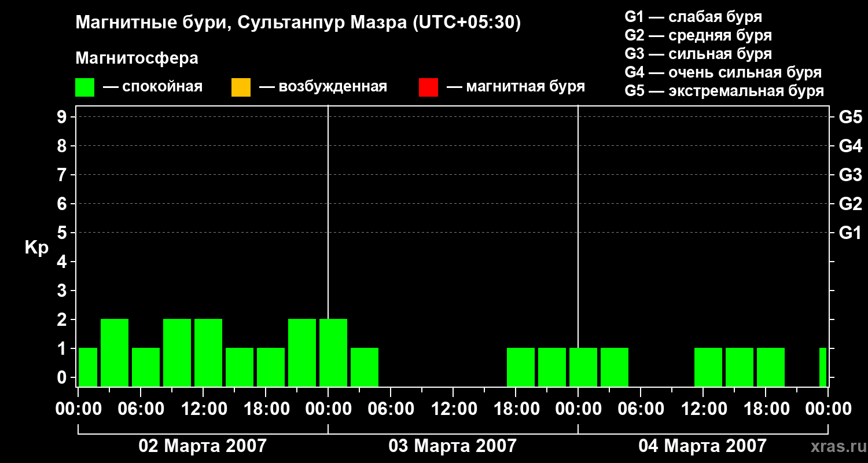Click the 'G5' label on the right axis

(x=851, y=117)
